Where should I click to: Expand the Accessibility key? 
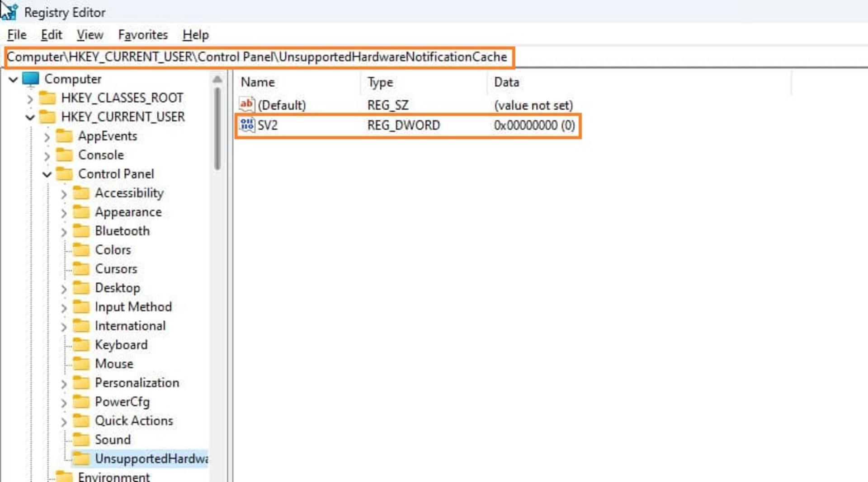64,194
